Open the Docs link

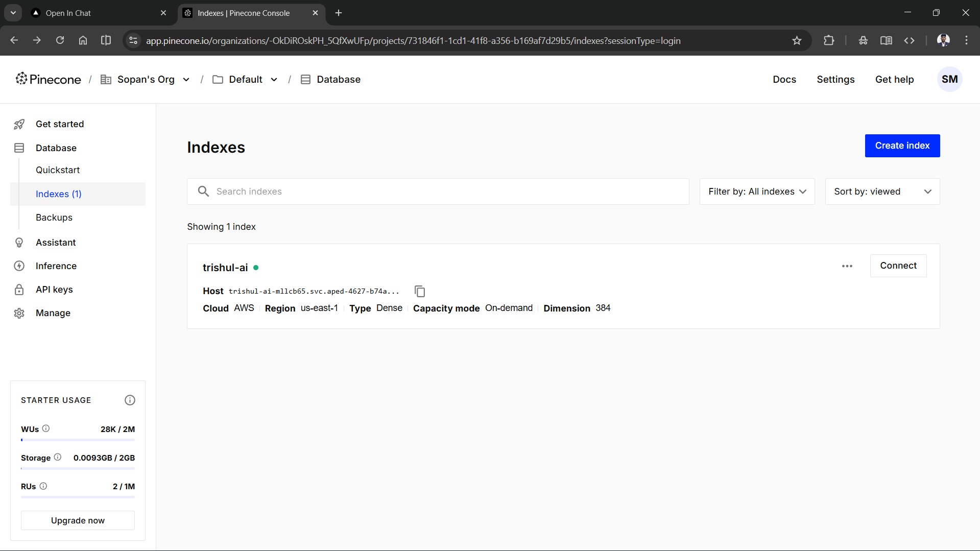[x=784, y=79]
